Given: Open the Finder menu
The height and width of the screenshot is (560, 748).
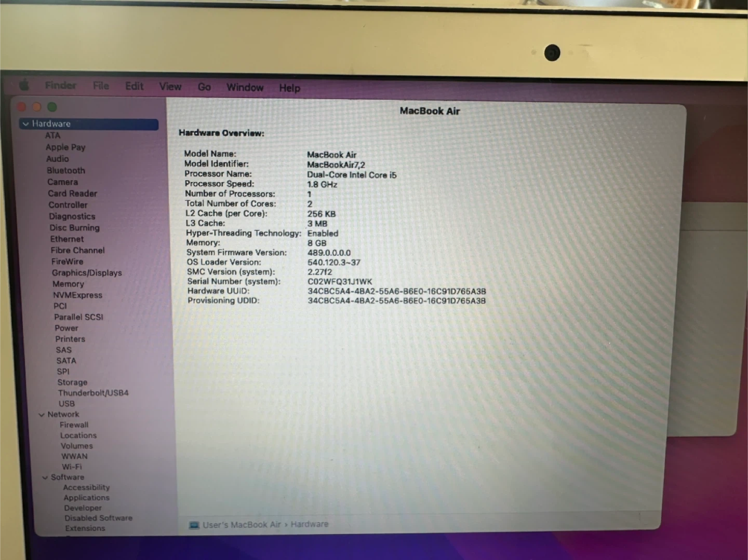Looking at the screenshot, I should (x=60, y=85).
